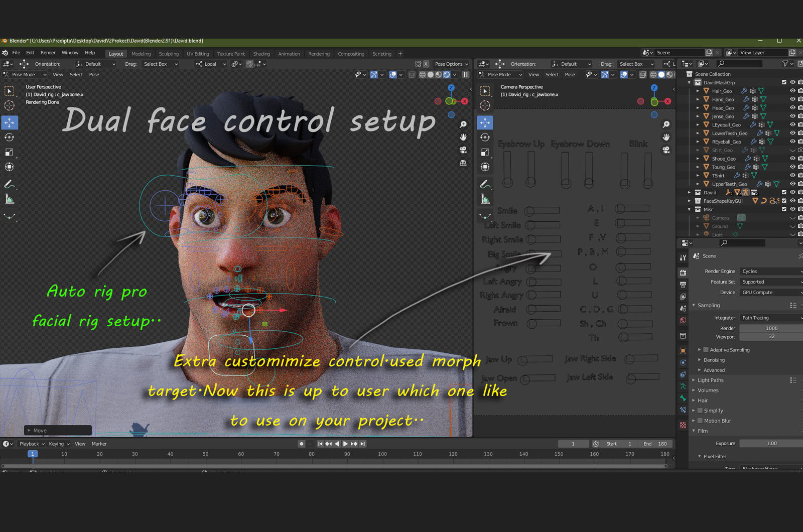Viewport: 803px width, 532px height.
Task: Open the File menu
Action: tap(16, 53)
